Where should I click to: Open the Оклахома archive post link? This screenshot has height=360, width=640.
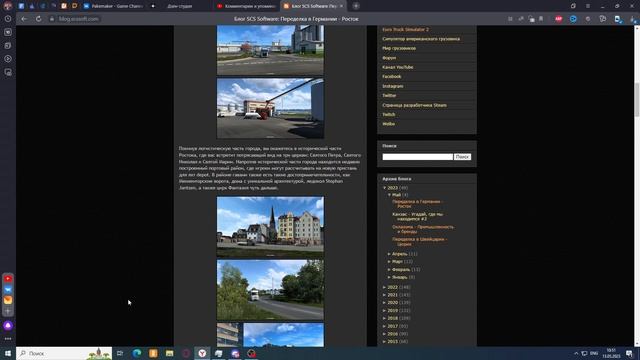[423, 229]
